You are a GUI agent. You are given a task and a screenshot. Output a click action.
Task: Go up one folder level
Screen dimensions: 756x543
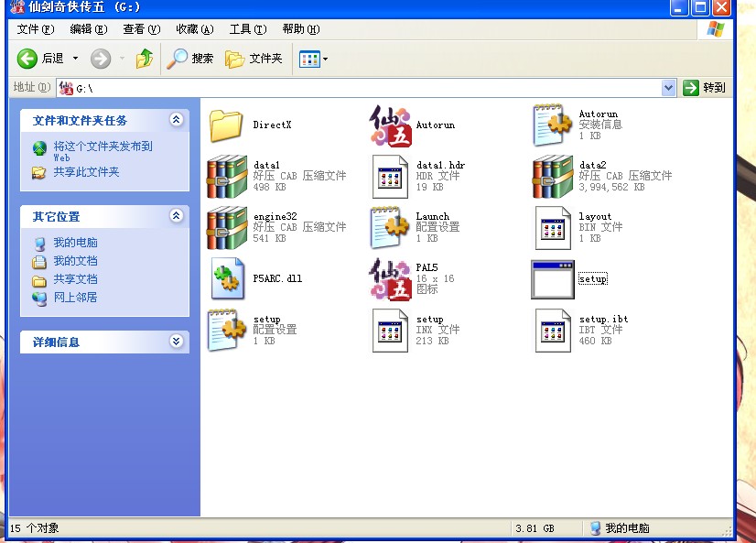(145, 59)
